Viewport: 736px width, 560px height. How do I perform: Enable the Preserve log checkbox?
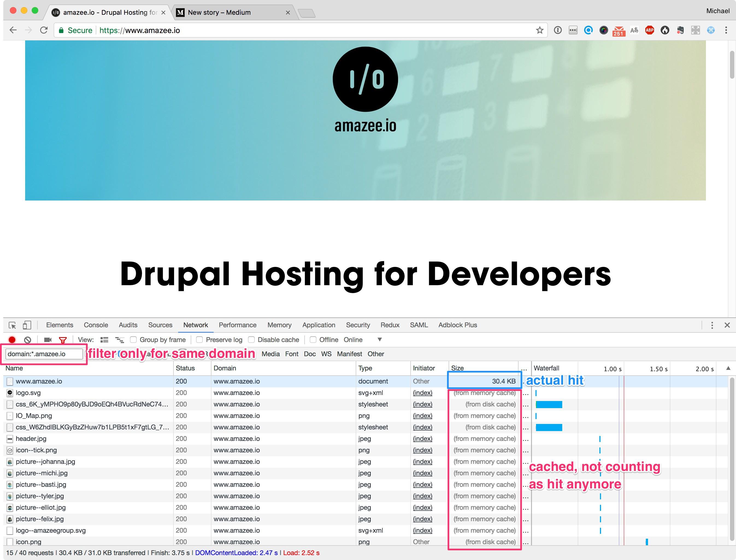tap(200, 340)
